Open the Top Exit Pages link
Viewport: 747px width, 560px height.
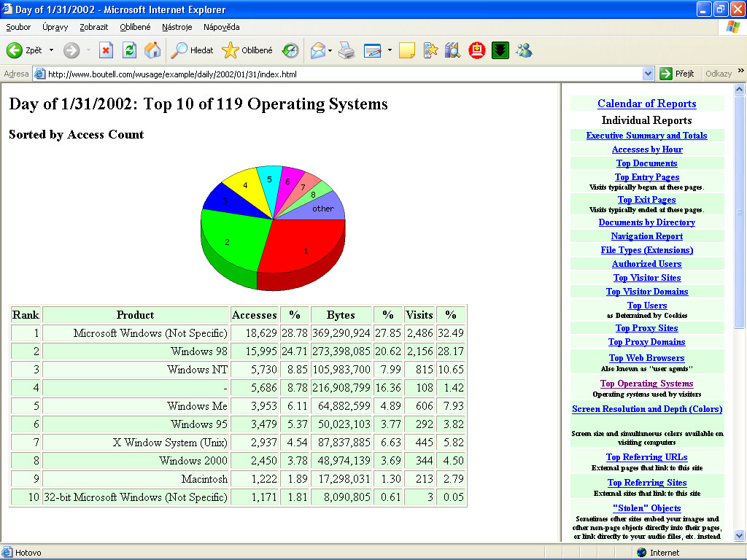coord(646,200)
